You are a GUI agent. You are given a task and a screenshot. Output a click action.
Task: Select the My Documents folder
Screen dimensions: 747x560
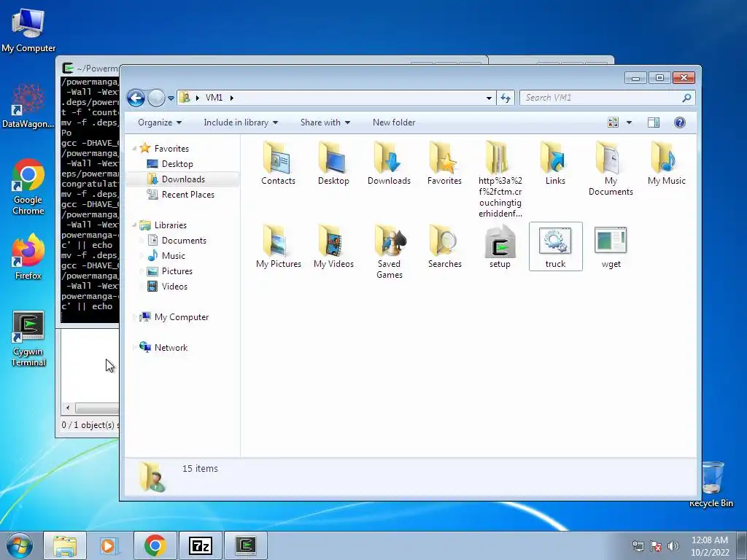tap(611, 168)
